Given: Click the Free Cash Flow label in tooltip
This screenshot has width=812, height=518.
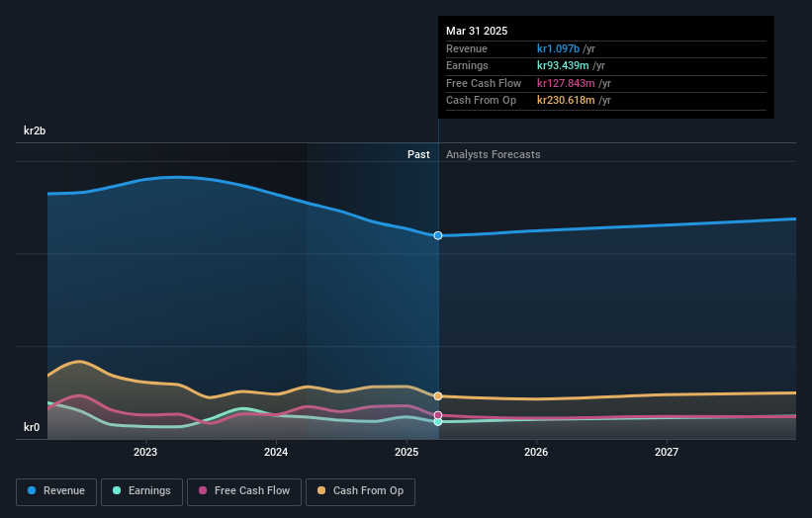Looking at the screenshot, I should [x=484, y=83].
